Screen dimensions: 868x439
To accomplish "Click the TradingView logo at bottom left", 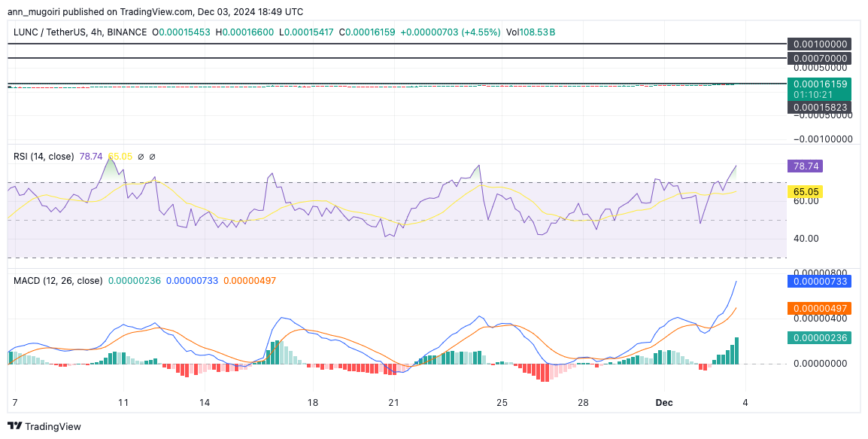I will pyautogui.click(x=44, y=426).
